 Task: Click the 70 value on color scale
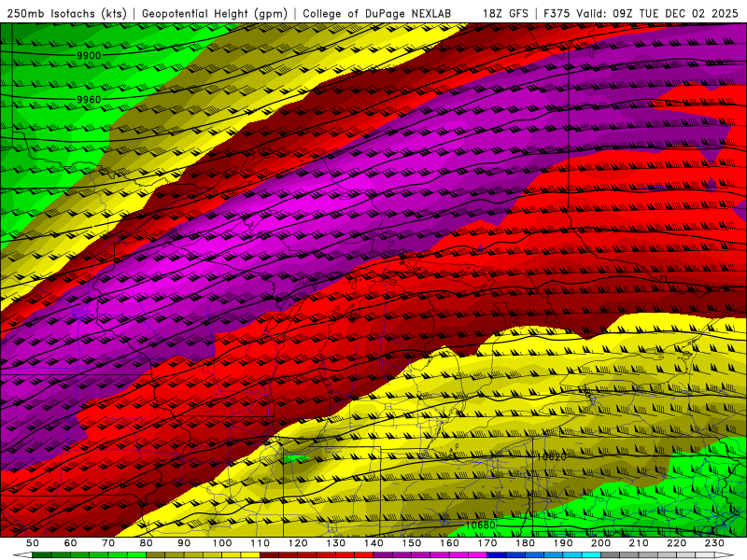click(108, 543)
